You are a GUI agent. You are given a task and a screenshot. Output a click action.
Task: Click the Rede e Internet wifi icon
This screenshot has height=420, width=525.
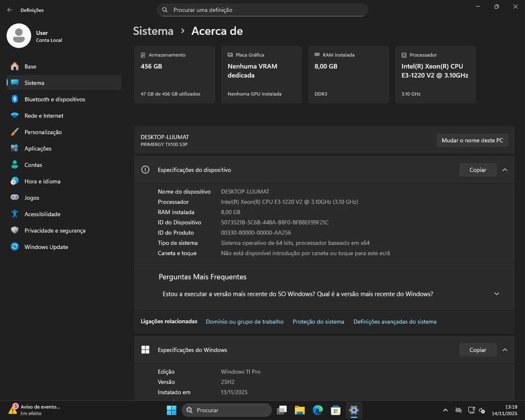click(x=15, y=116)
